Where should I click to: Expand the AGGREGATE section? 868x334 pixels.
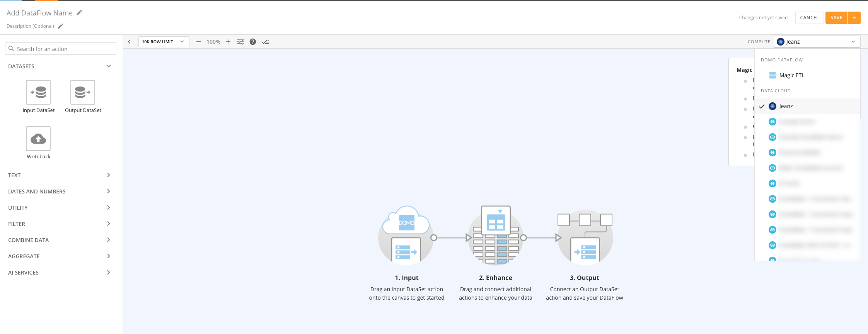click(109, 256)
